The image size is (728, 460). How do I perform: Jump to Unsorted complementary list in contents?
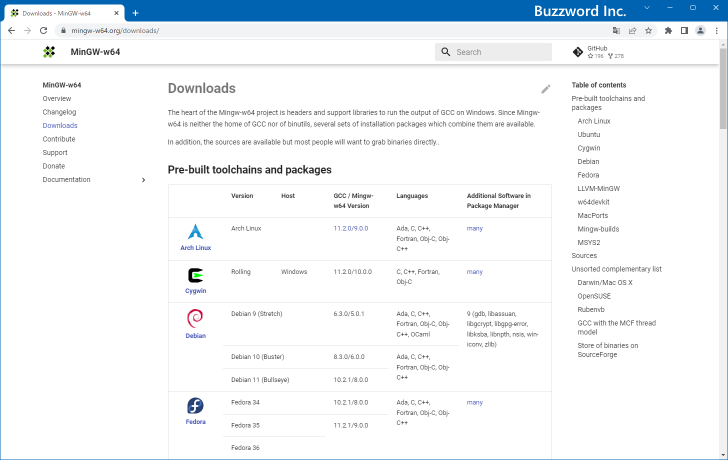click(617, 269)
